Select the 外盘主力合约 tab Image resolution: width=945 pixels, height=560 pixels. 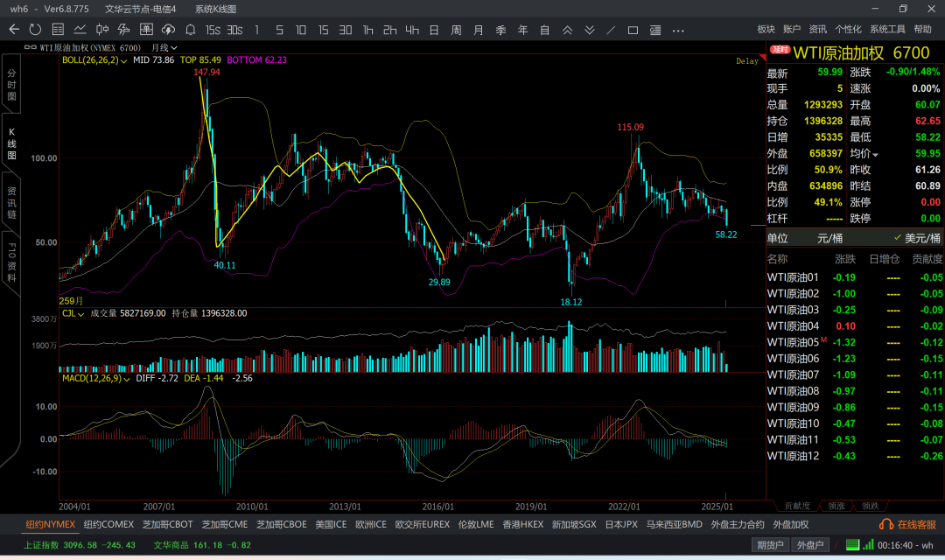[x=738, y=524]
